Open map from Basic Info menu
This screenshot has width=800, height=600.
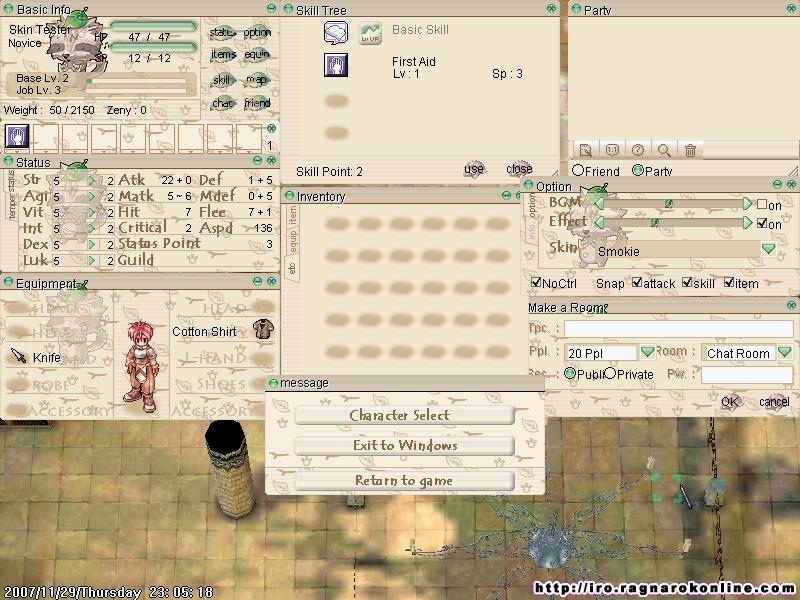[x=257, y=80]
